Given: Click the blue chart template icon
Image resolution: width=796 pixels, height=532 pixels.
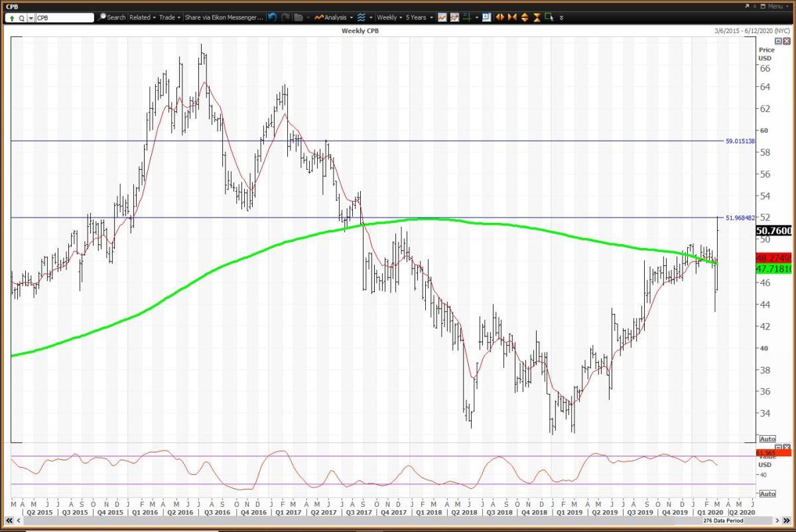Looking at the screenshot, I should pyautogui.click(x=487, y=17).
